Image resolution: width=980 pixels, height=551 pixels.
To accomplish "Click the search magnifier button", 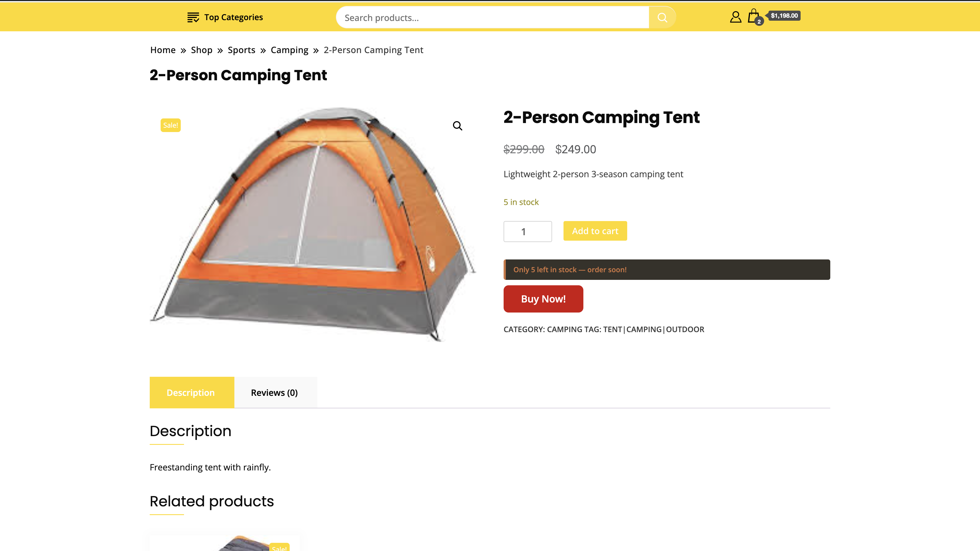I will [662, 17].
